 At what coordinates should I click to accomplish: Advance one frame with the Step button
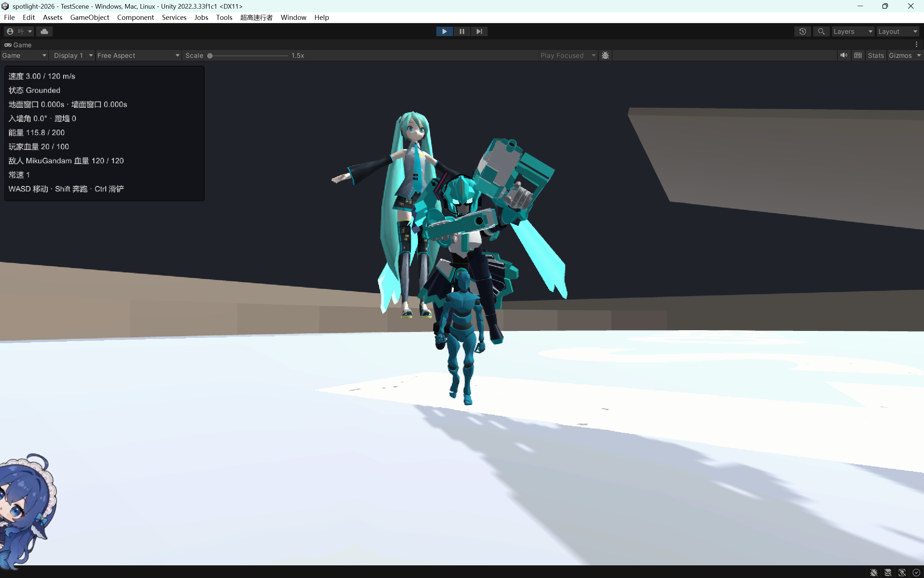pyautogui.click(x=479, y=31)
